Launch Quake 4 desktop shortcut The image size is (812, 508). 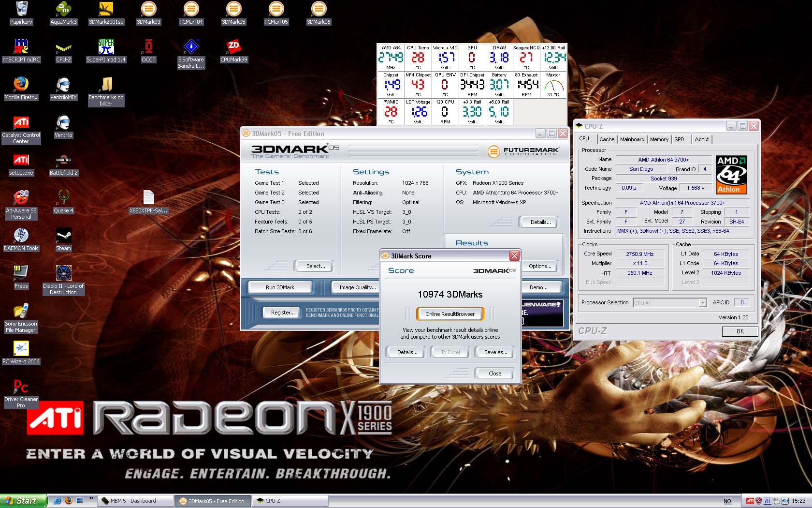pyautogui.click(x=63, y=201)
